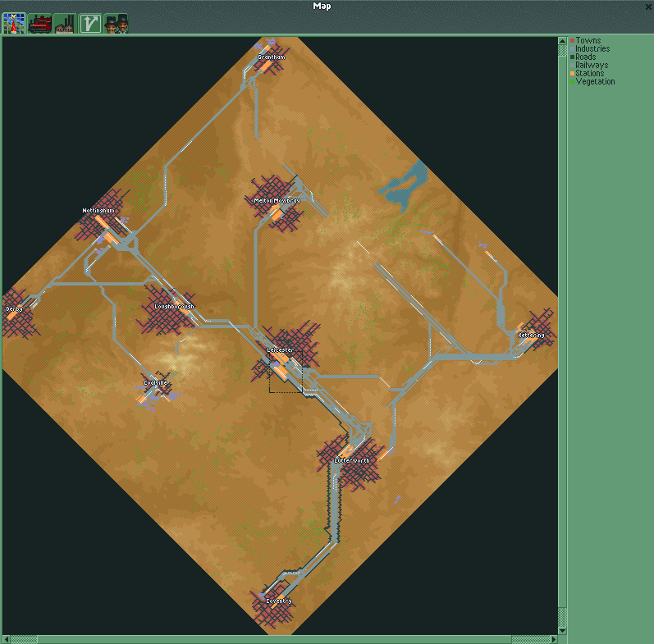This screenshot has height=644, width=654.
Task: Click the Loughborough town label
Action: tap(174, 307)
